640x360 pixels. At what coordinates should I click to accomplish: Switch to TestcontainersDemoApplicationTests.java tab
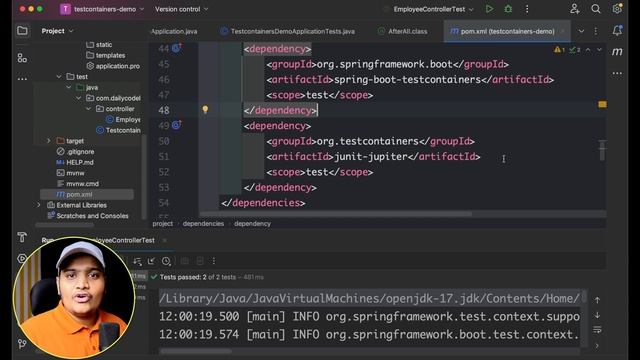pyautogui.click(x=288, y=31)
